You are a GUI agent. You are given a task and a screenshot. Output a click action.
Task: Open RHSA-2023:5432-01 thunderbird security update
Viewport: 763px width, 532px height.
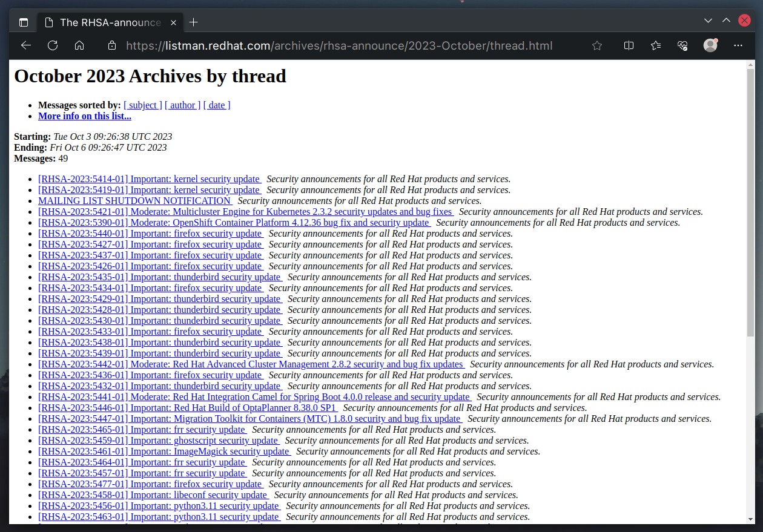[160, 386]
